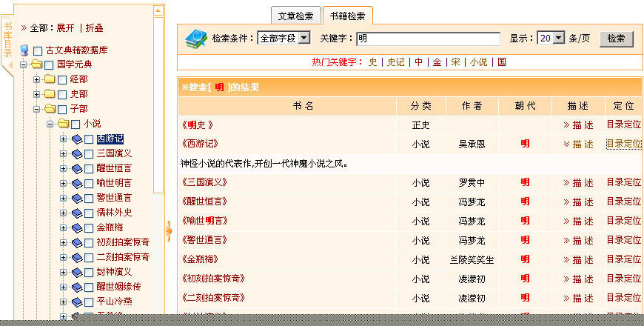Click 折叠 to collapse all

[94, 28]
